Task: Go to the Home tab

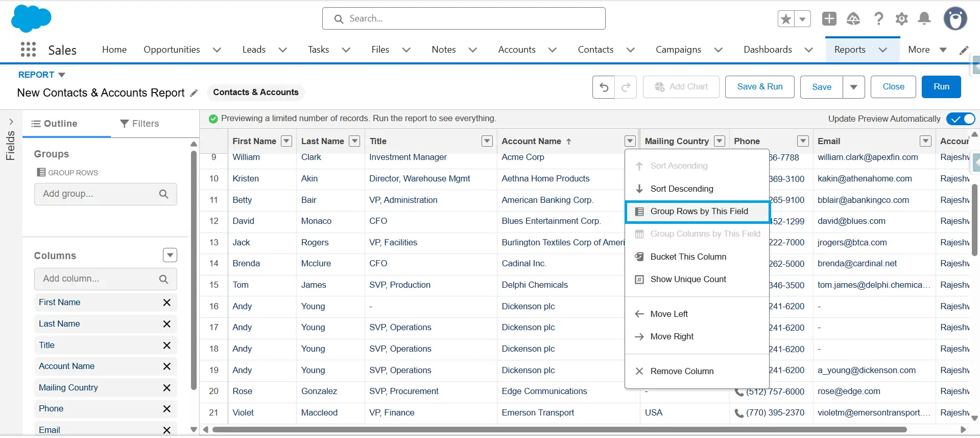Action: pos(114,50)
